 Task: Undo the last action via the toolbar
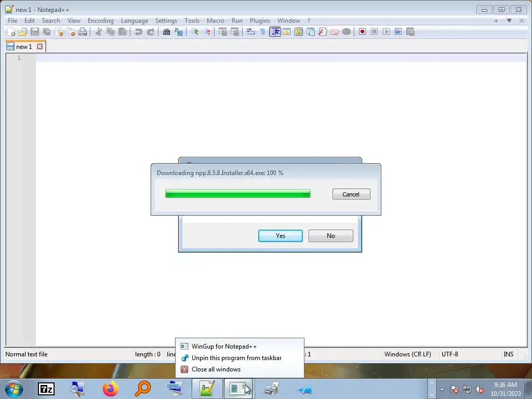coord(138,32)
